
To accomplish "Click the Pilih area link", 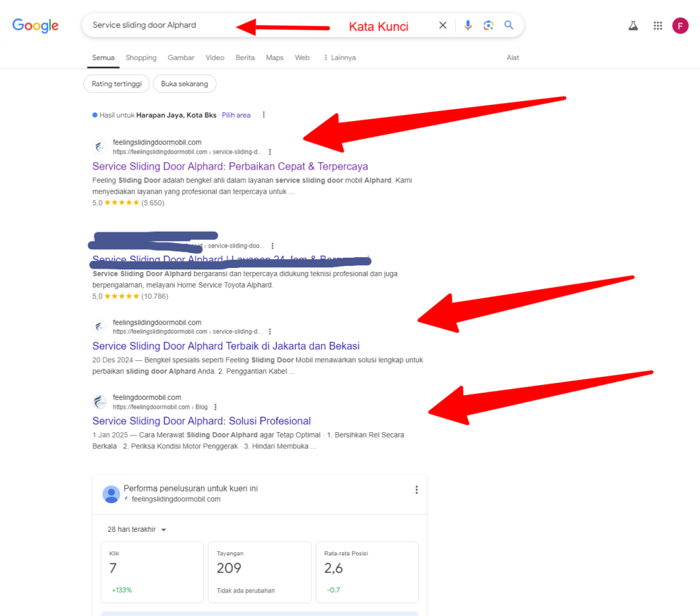I will pos(236,115).
